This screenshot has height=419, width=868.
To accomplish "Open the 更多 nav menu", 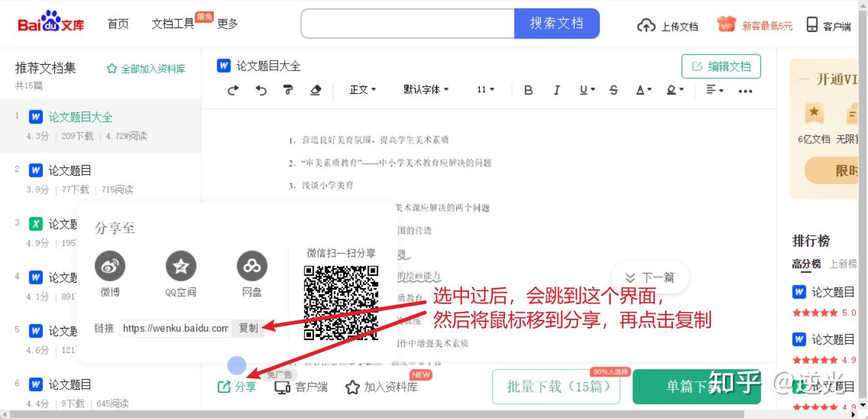I will pyautogui.click(x=227, y=24).
